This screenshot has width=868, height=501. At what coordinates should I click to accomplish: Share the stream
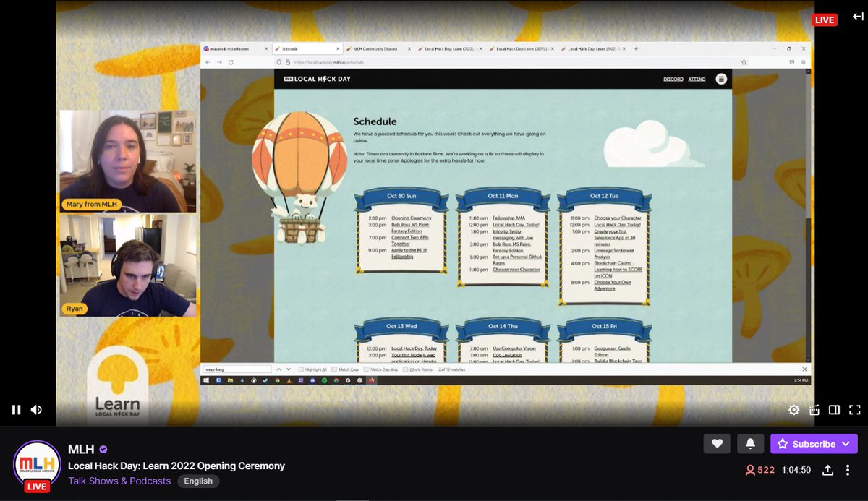[827, 470]
